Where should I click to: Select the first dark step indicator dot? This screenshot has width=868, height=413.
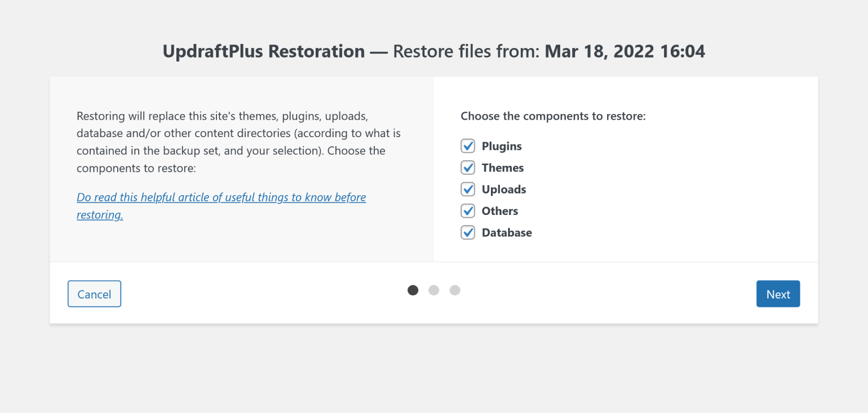pyautogui.click(x=413, y=290)
